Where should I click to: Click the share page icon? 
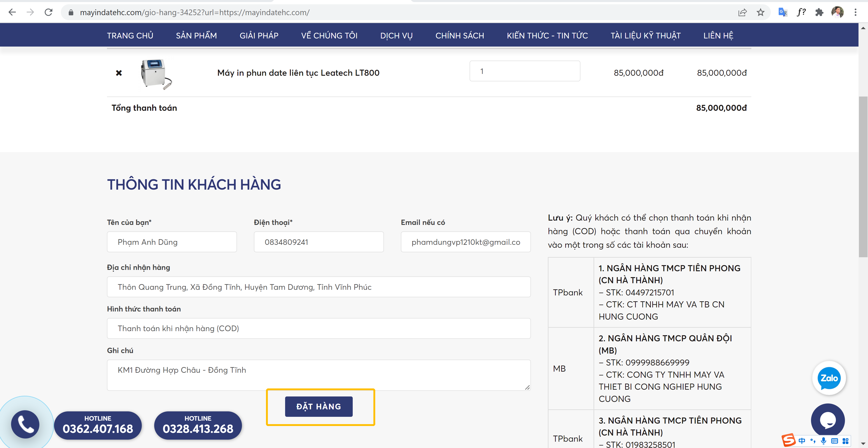point(742,12)
